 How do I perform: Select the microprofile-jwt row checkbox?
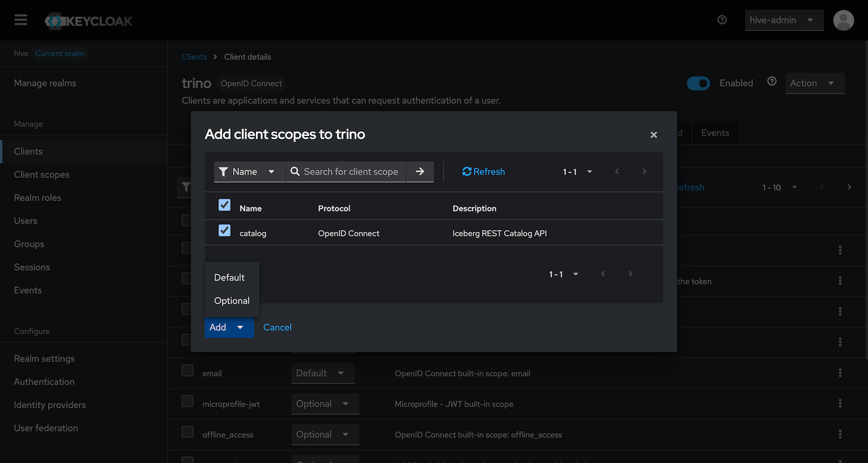[187, 401]
